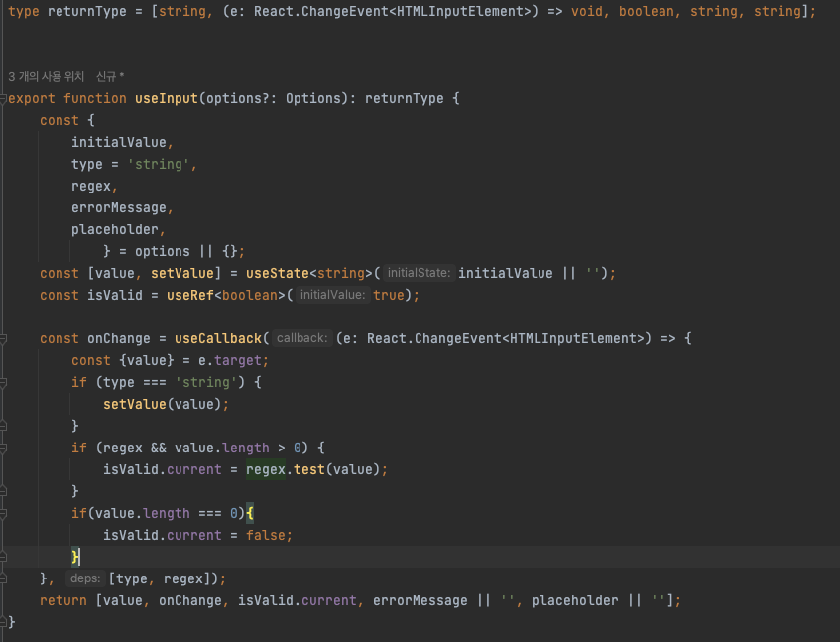Image resolution: width=840 pixels, height=642 pixels.
Task: Click errorMessage in the options destructuring
Action: (x=119, y=208)
